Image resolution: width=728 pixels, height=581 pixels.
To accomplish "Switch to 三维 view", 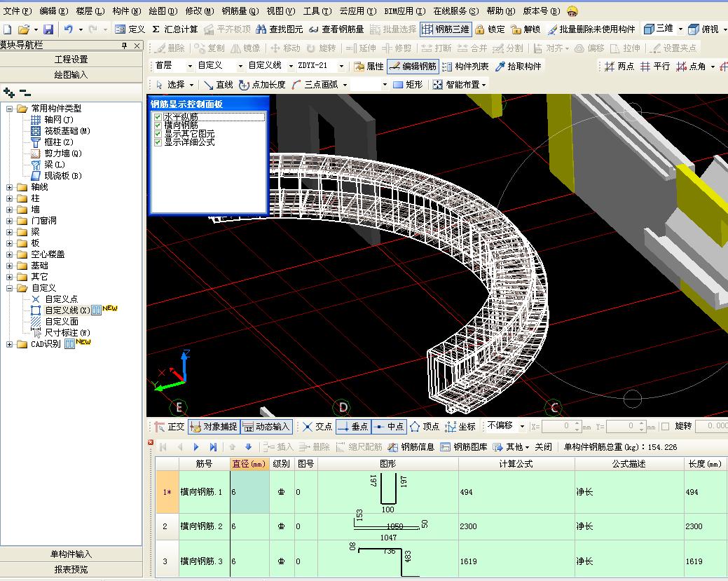I will tap(659, 29).
